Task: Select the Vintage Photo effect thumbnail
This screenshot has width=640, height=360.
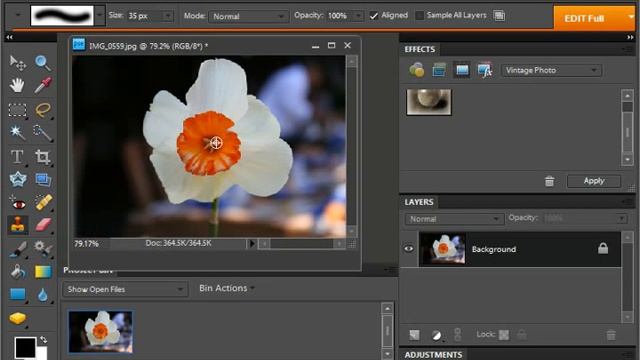Action: pyautogui.click(x=429, y=102)
